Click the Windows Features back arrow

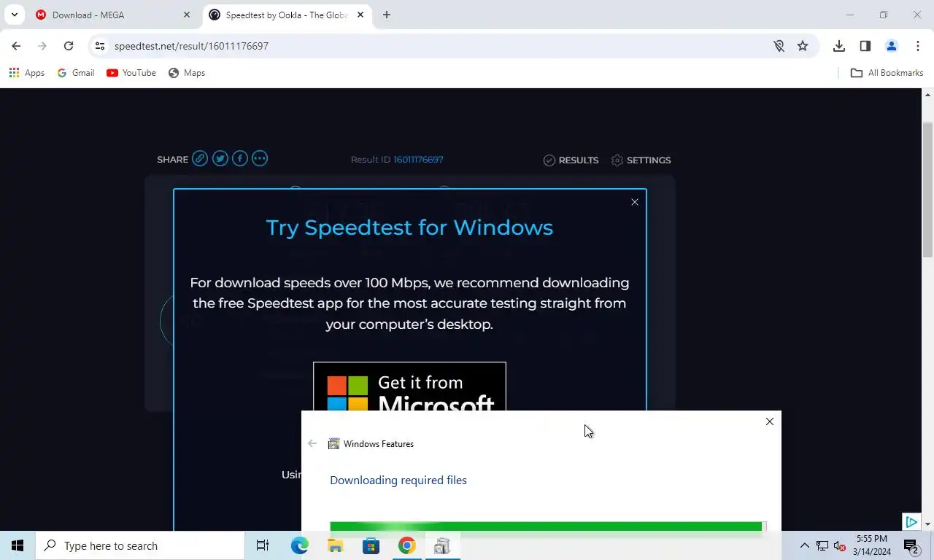[x=312, y=443]
